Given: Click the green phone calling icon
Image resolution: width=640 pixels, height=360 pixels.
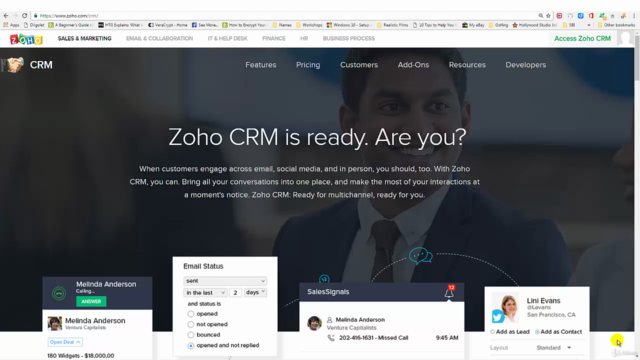Looking at the screenshot, I should pos(59,293).
